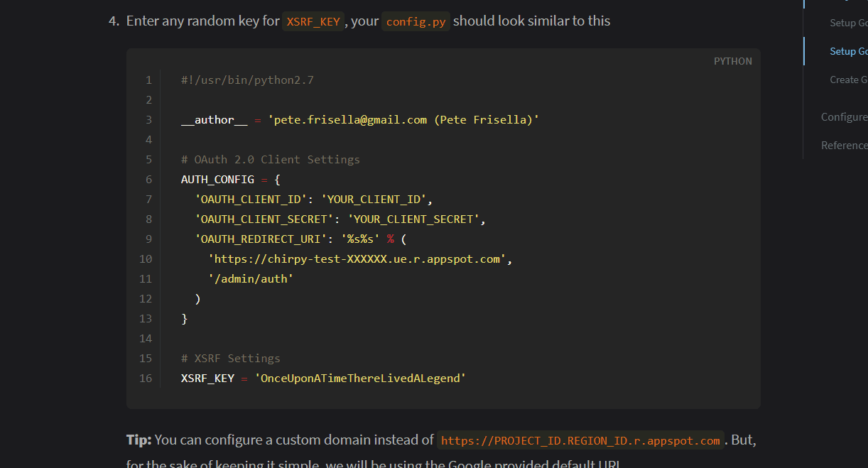Select the 'YOUR_CLIENT_ID' placeholder value
The image size is (868, 468).
click(x=374, y=200)
